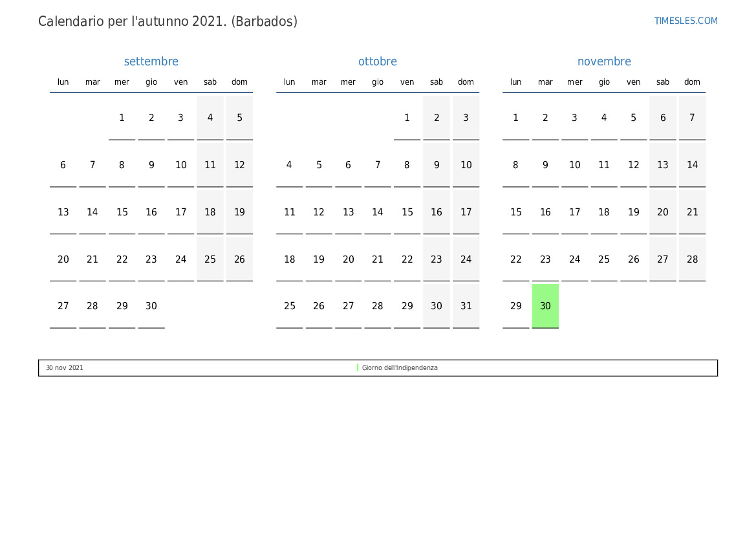Select October 1 in the calendar

(x=407, y=118)
